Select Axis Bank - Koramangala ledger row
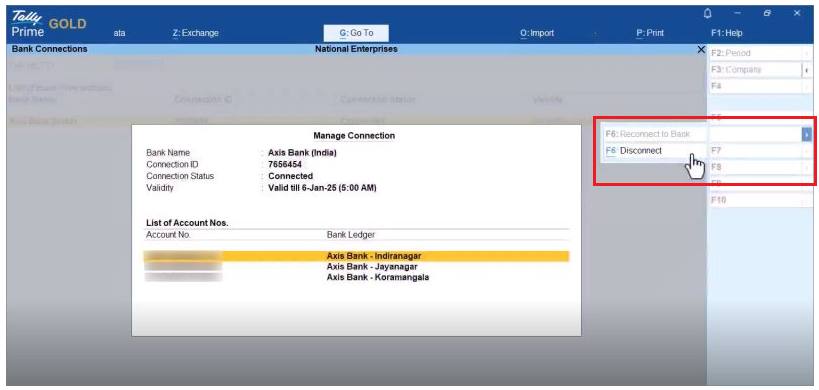 [x=356, y=277]
